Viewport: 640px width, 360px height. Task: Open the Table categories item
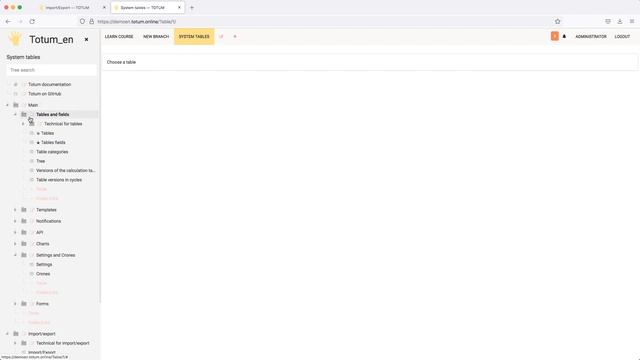pyautogui.click(x=52, y=152)
